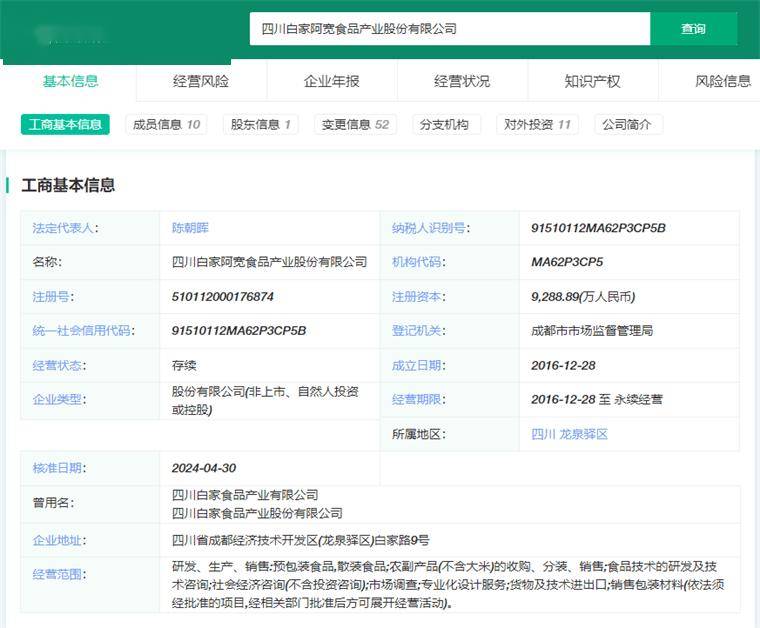Click the 查询 search button
Viewport: 760px width, 628px height.
[694, 29]
